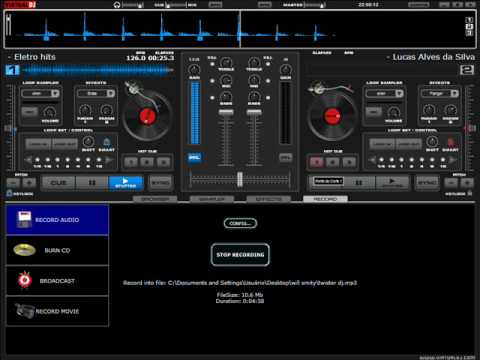
Task: Toggle deck 2 bass kill button
Action: pyautogui.click(x=268, y=98)
